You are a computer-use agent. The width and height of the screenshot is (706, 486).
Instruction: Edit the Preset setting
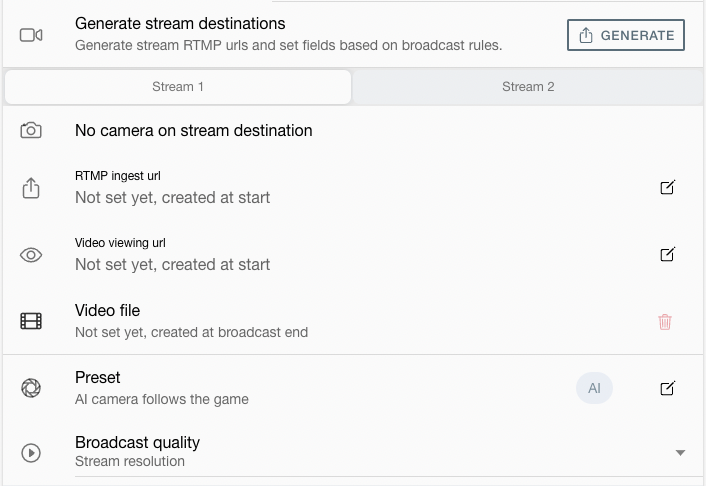click(667, 388)
